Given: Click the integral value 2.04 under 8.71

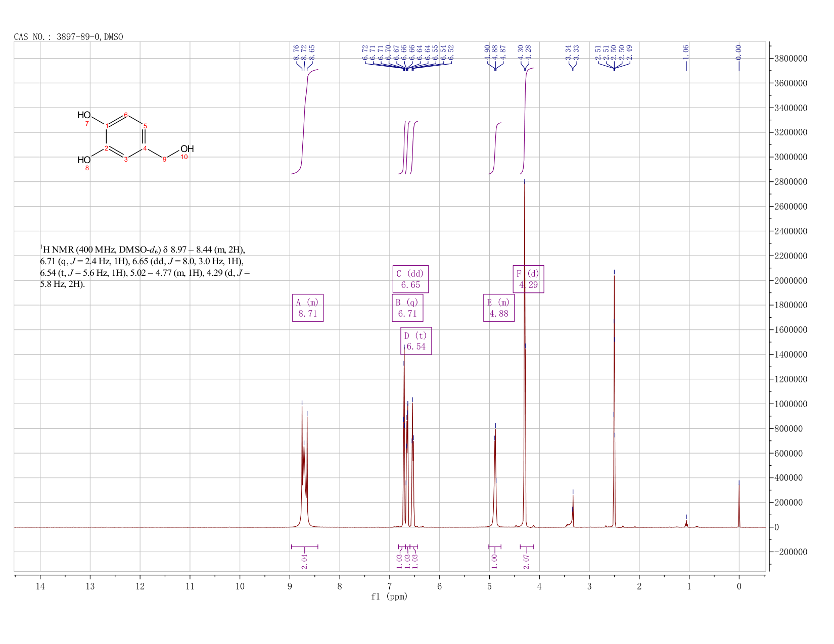Looking at the screenshot, I should pyautogui.click(x=304, y=561).
